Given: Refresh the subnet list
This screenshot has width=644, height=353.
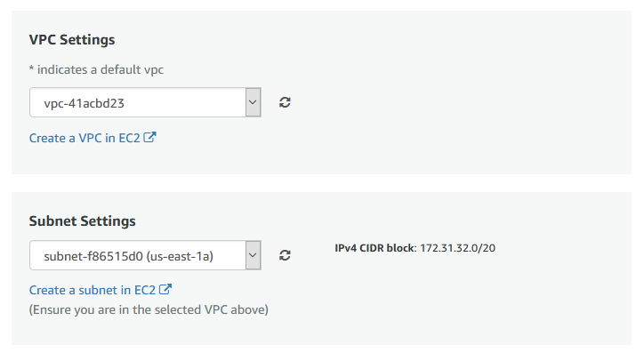Looking at the screenshot, I should [285, 255].
